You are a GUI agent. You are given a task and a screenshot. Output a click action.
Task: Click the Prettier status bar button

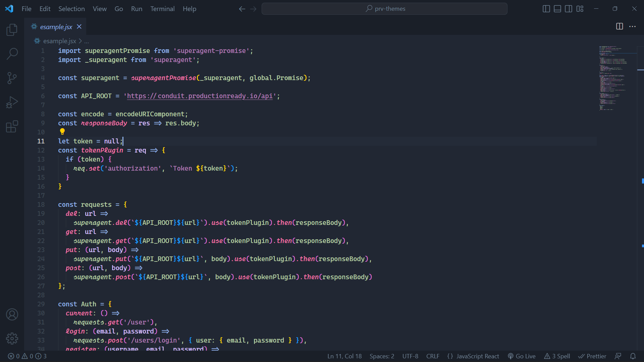coord(592,356)
